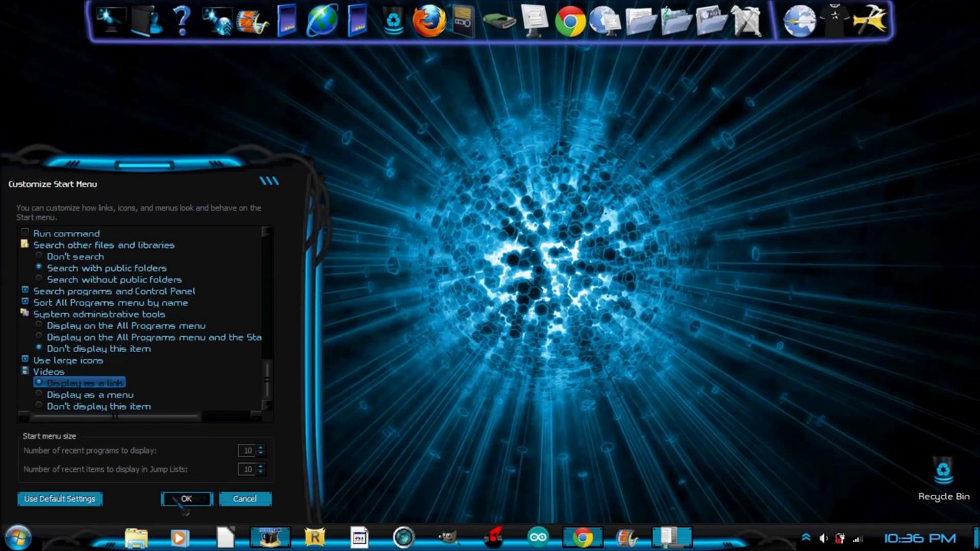Open the Recycle Bin desktop icon
Screen dimensions: 980x551
pyautogui.click(x=943, y=479)
